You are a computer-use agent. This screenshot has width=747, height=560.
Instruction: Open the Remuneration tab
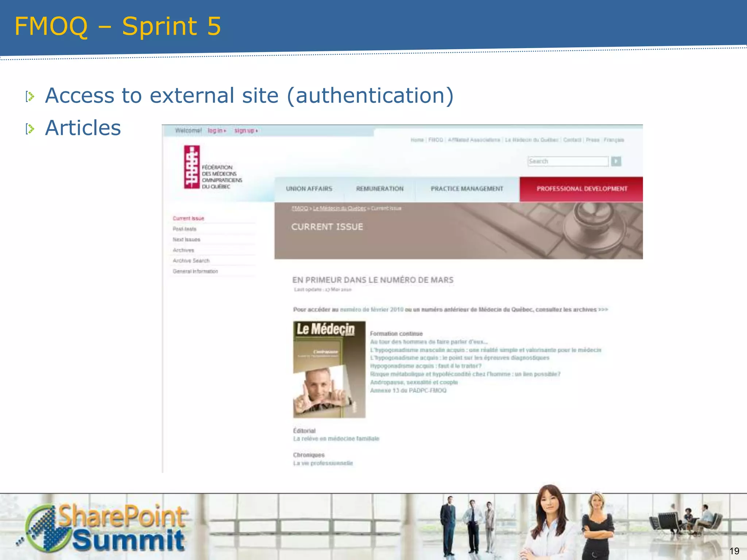tap(380, 189)
